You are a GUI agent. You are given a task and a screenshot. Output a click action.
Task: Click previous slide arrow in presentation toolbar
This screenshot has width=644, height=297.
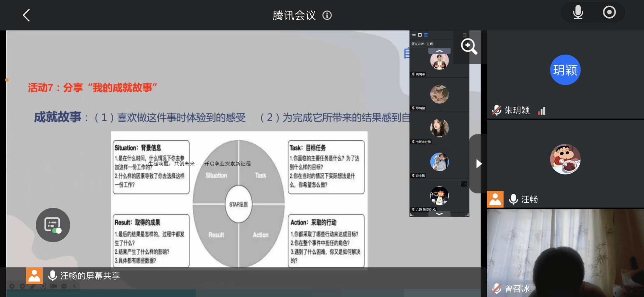click(12, 286)
